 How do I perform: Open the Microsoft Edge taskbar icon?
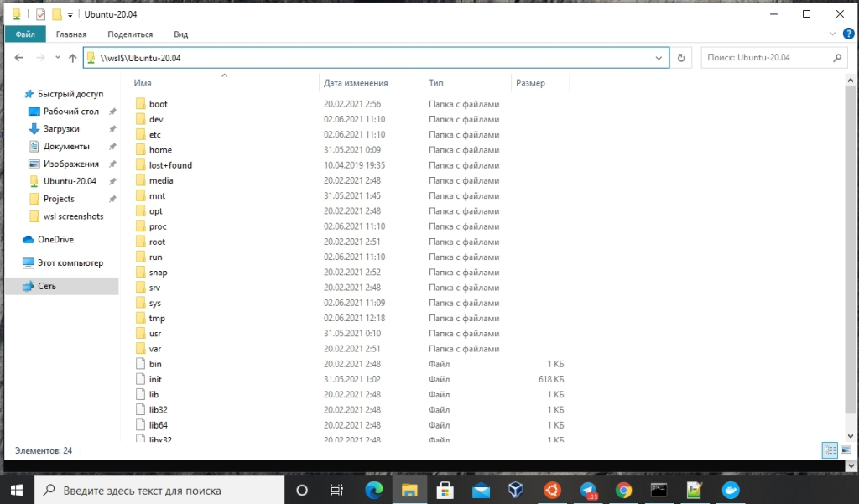[x=374, y=490]
